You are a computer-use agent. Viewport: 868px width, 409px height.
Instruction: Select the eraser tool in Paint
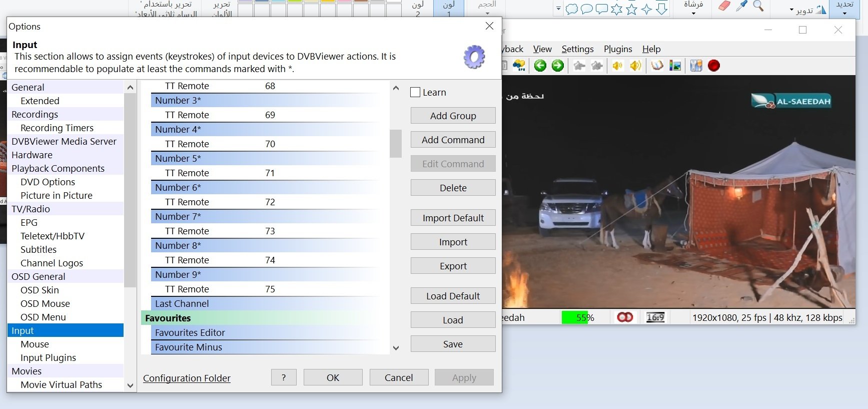[724, 6]
